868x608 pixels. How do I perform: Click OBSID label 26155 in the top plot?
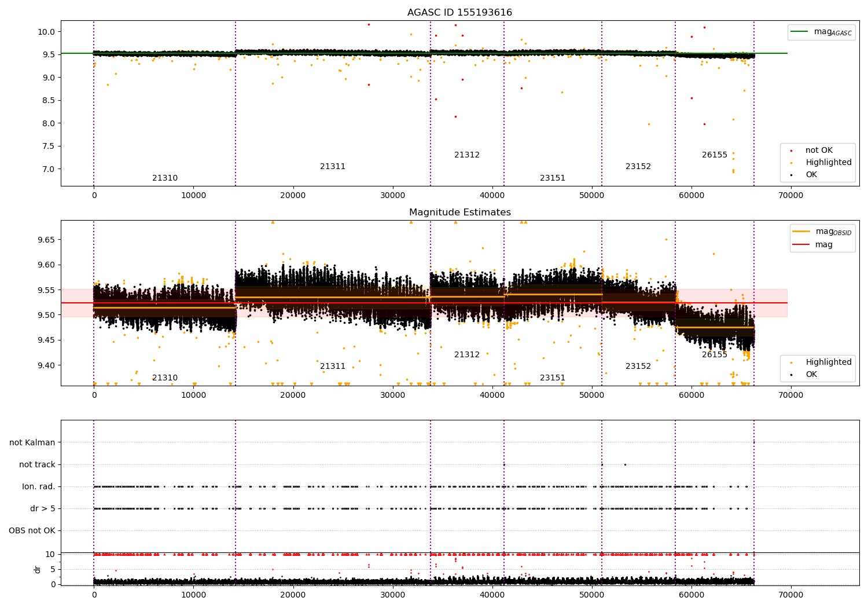(715, 155)
